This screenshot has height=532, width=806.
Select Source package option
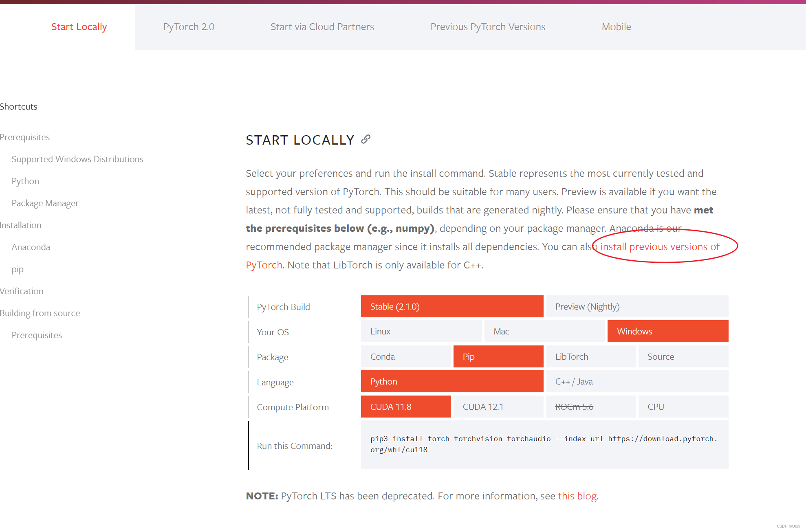click(683, 356)
